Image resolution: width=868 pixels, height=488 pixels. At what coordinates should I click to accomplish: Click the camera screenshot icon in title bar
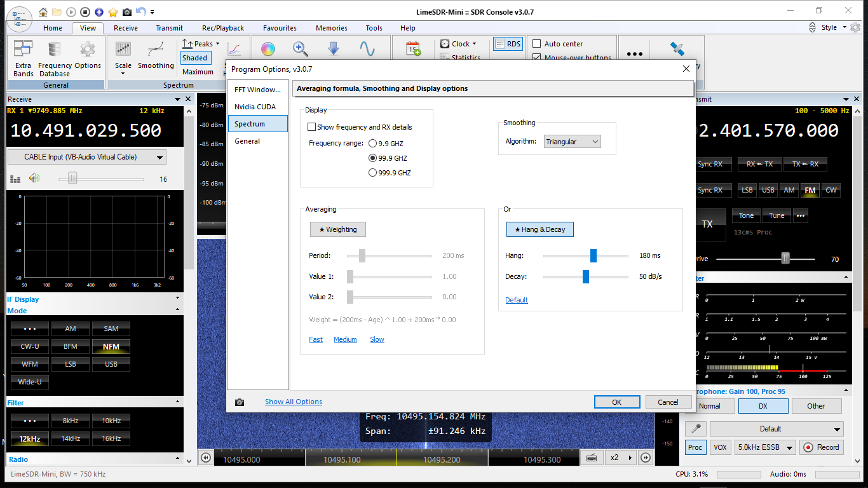127,11
